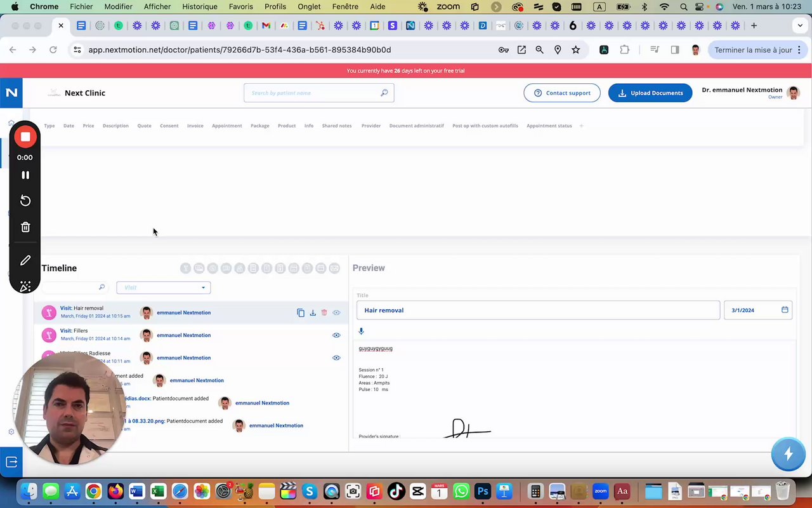Toggle visibility of the Fillers Radiesse visit
The image size is (812, 508).
(336, 358)
